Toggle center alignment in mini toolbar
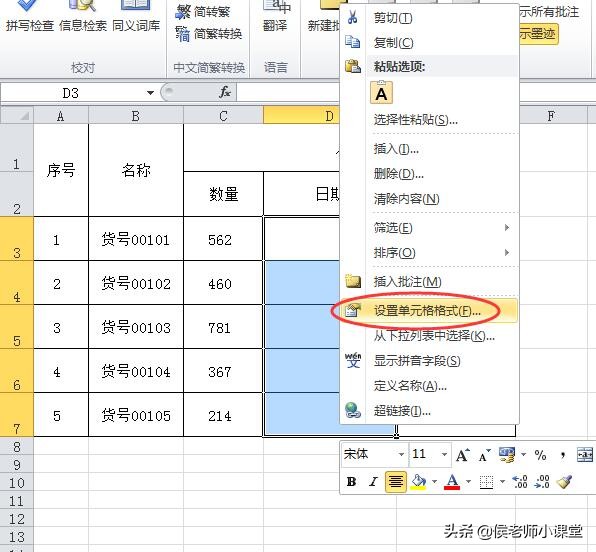Image resolution: width=596 pixels, height=552 pixels. tap(396, 482)
